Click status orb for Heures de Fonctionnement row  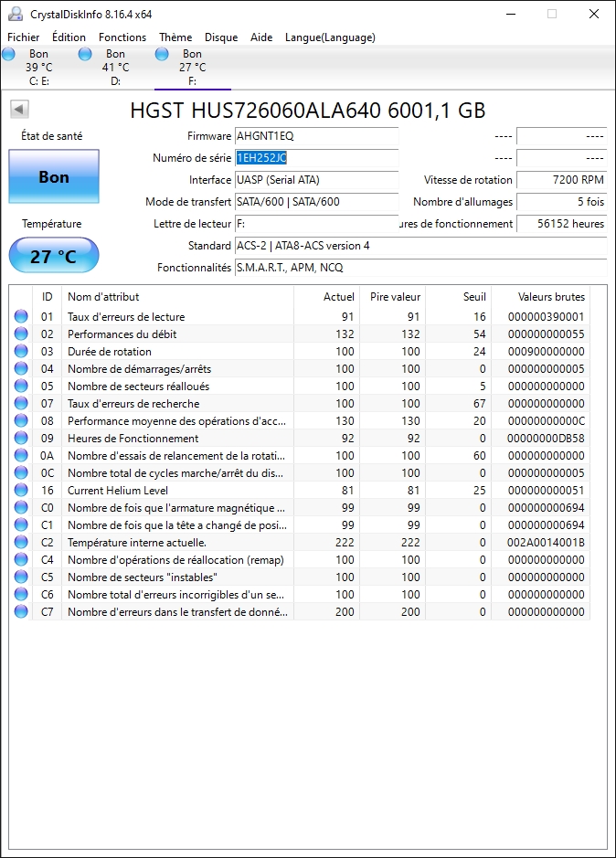pyautogui.click(x=21, y=439)
